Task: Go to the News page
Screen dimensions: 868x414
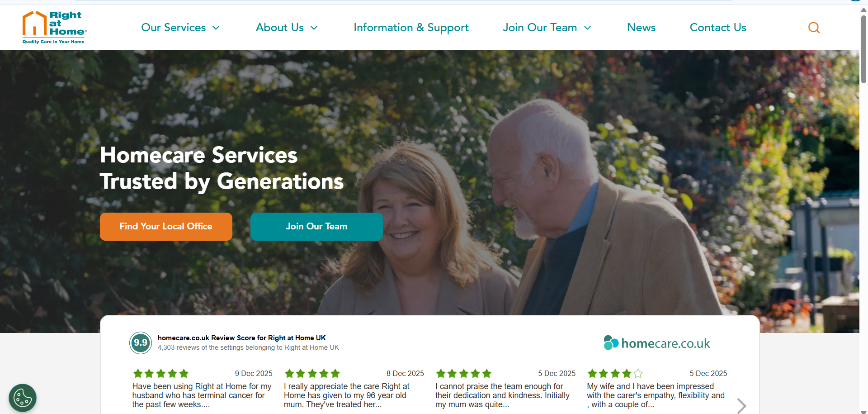Action: pos(641,28)
